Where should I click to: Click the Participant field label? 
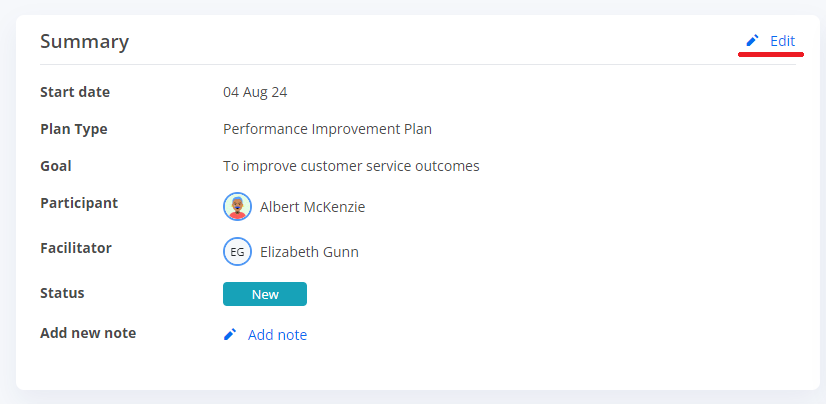79,203
